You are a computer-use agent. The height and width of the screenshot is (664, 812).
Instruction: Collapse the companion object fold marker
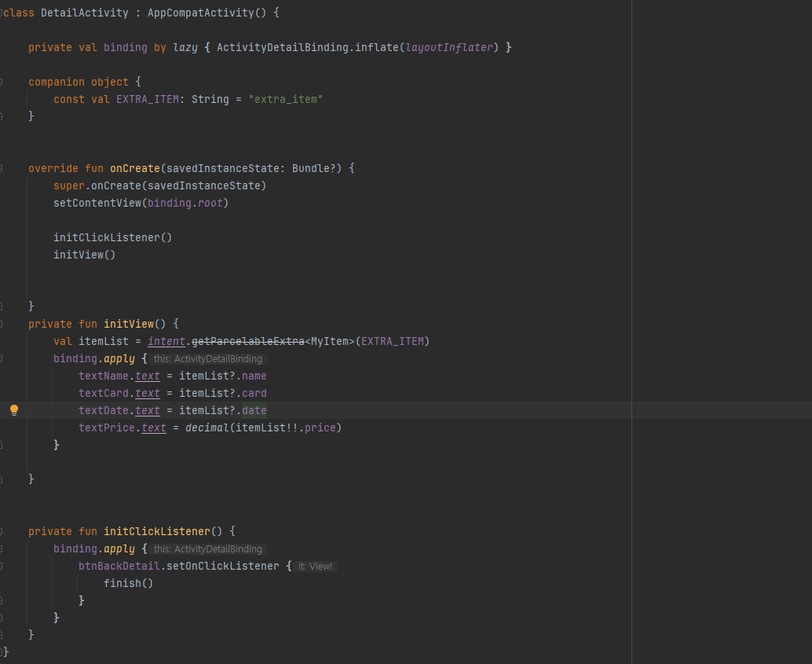2,82
